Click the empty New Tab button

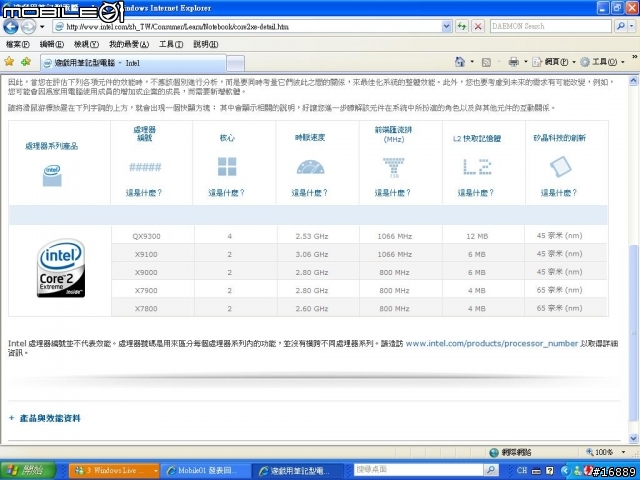(x=236, y=63)
